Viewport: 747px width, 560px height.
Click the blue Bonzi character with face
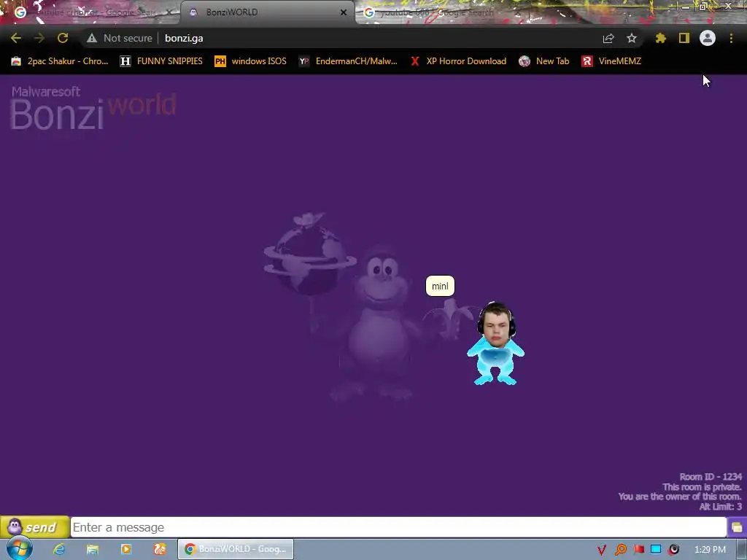pyautogui.click(x=495, y=343)
